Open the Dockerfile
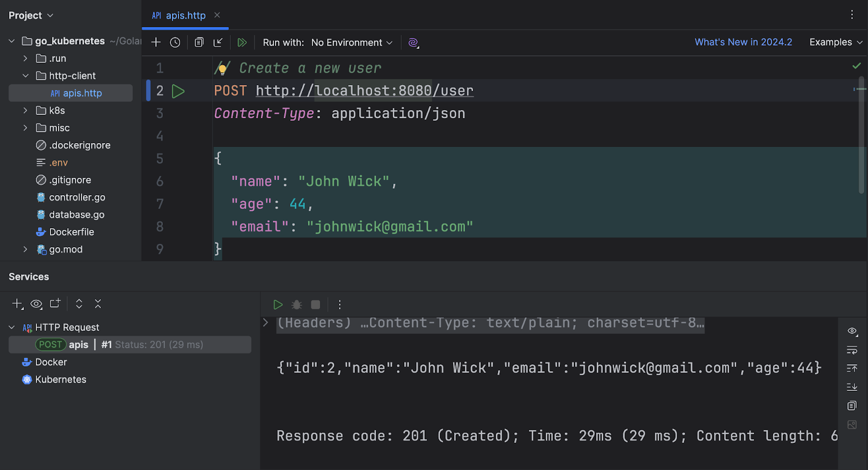The image size is (868, 470). 65,231
